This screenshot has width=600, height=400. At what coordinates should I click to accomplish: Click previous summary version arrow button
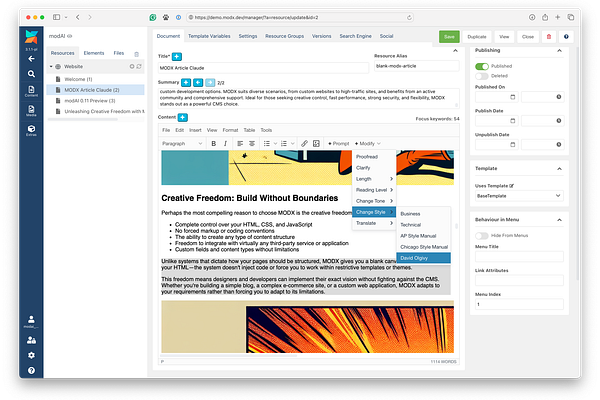(x=198, y=82)
